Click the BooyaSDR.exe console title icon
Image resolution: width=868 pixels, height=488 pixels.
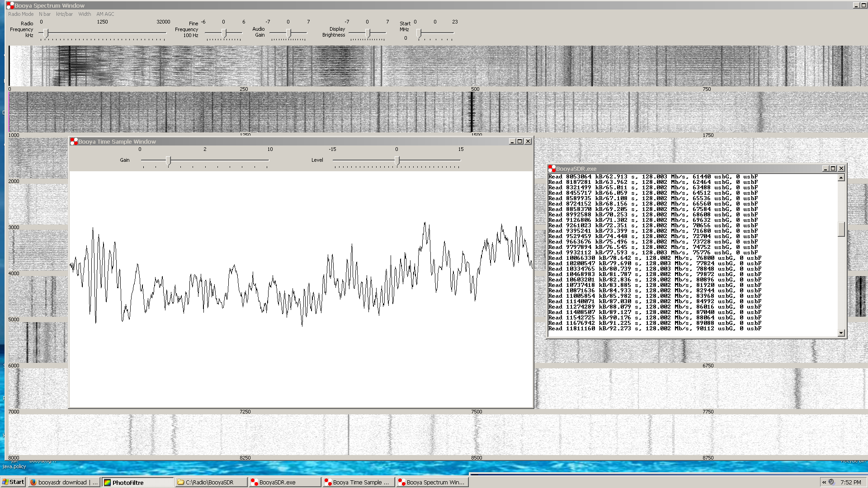coord(552,169)
